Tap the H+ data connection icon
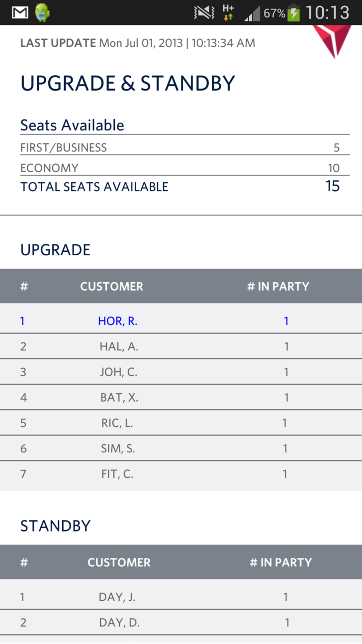This screenshot has width=362, height=644. coord(228,12)
